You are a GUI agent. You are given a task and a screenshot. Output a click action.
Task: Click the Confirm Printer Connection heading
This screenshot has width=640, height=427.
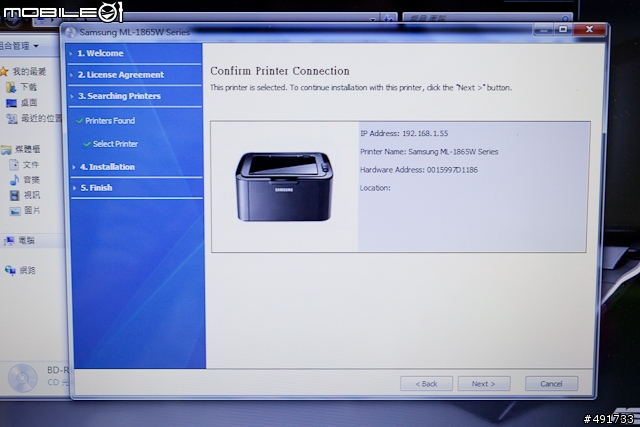pos(280,71)
